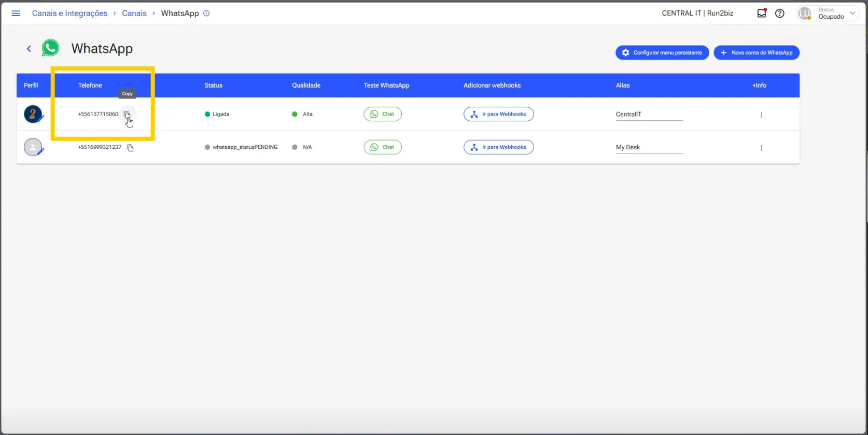Go to Canais e Integrações breadcrumb
Image resolution: width=868 pixels, height=435 pixels.
69,13
